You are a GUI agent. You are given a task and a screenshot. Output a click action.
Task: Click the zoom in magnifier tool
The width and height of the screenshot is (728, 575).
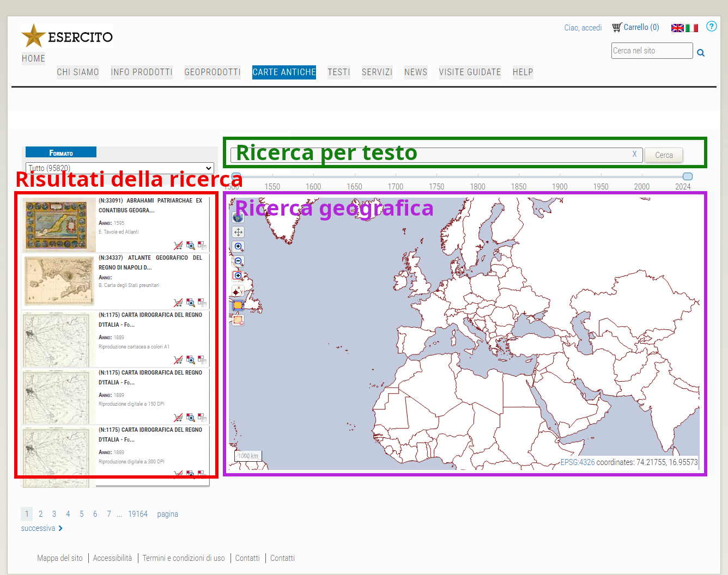(x=238, y=247)
